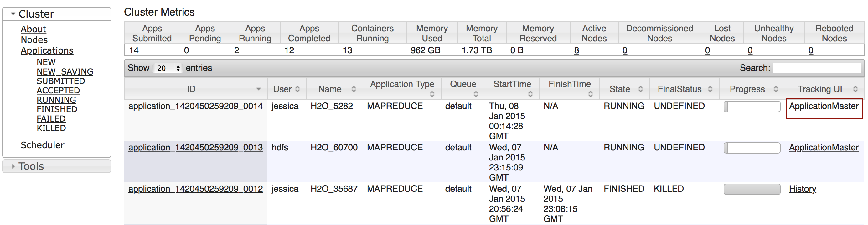This screenshot has height=225, width=868.
Task: Sort by Application Type column icon
Action: tap(431, 94)
